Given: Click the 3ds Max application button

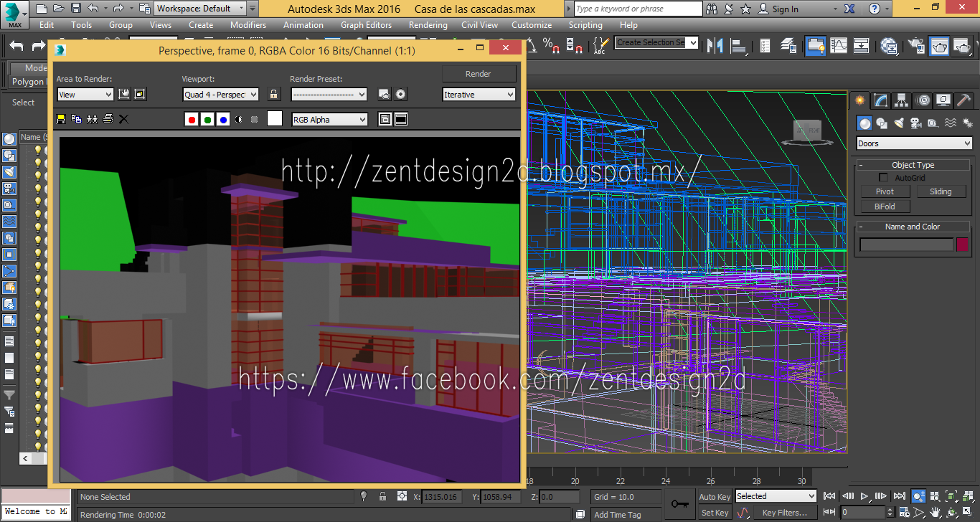Looking at the screenshot, I should click(14, 14).
